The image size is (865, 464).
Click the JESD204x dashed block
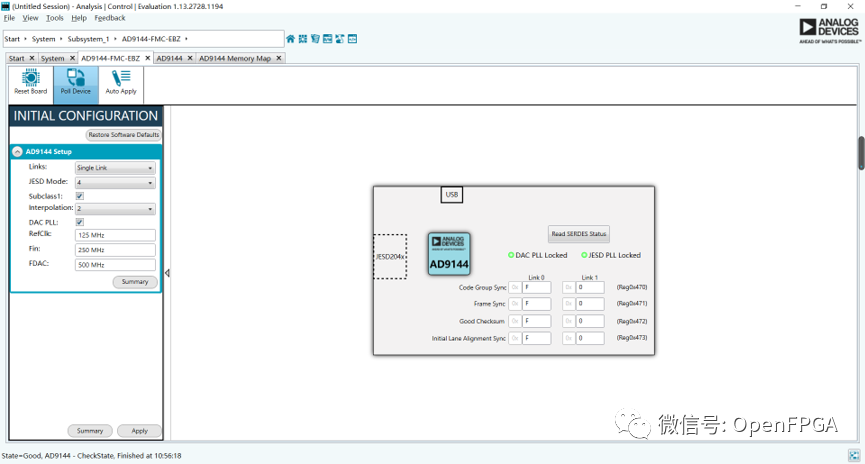(x=390, y=257)
